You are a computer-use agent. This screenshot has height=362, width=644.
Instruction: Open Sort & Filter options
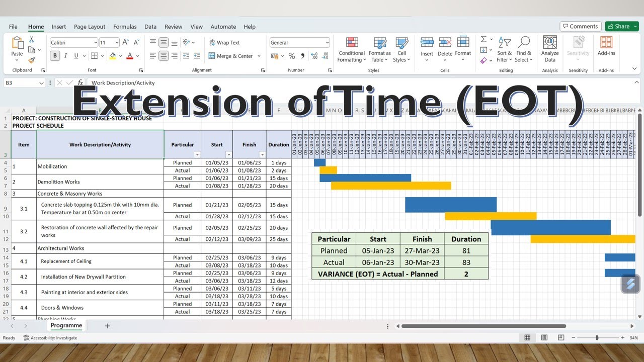pyautogui.click(x=504, y=49)
